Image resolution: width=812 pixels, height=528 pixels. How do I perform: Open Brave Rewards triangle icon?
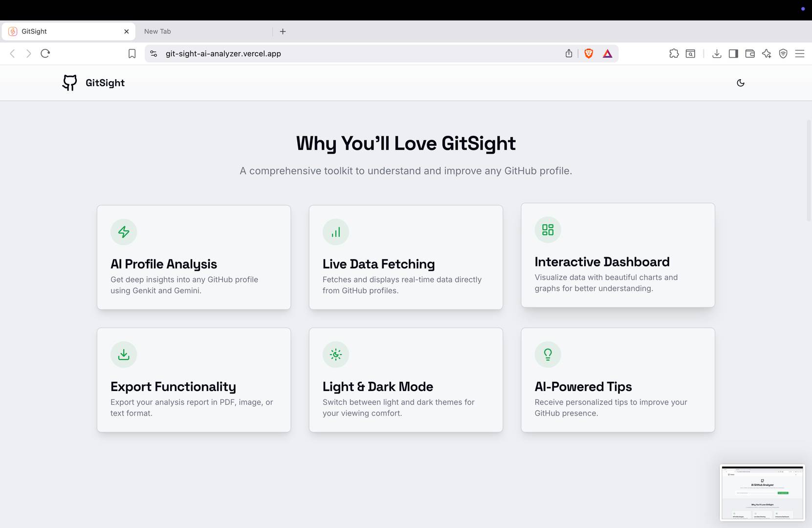(x=607, y=53)
